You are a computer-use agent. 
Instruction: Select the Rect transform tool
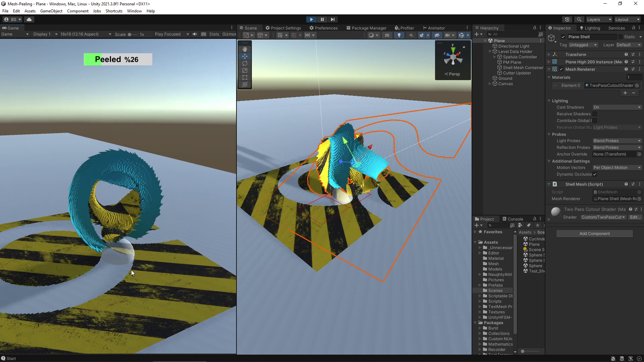click(x=245, y=77)
